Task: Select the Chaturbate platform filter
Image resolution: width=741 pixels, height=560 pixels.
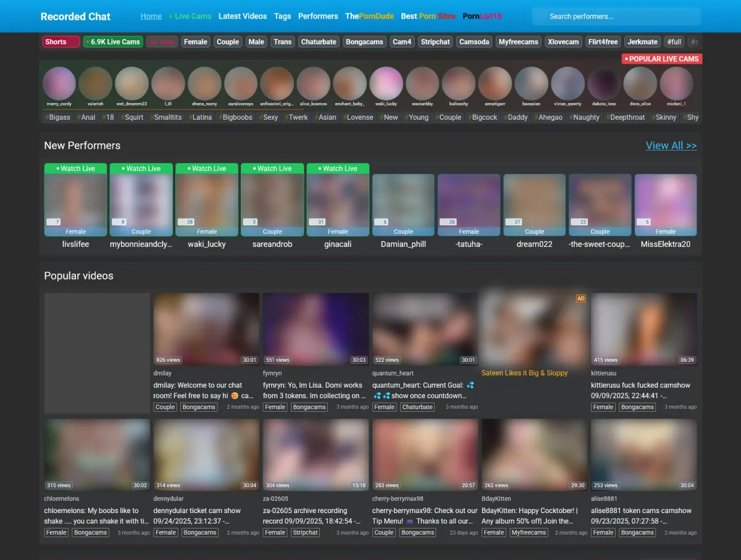Action: click(x=319, y=42)
